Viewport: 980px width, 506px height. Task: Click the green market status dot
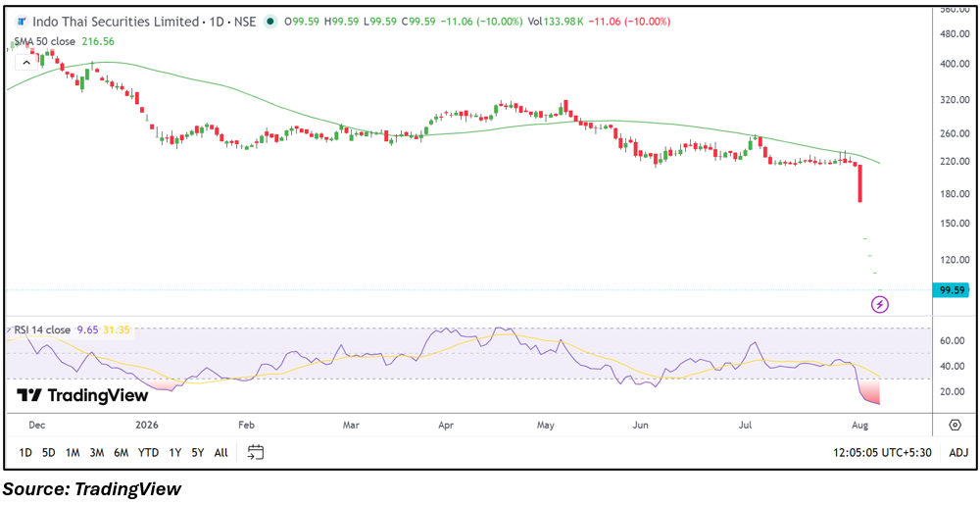pyautogui.click(x=270, y=22)
